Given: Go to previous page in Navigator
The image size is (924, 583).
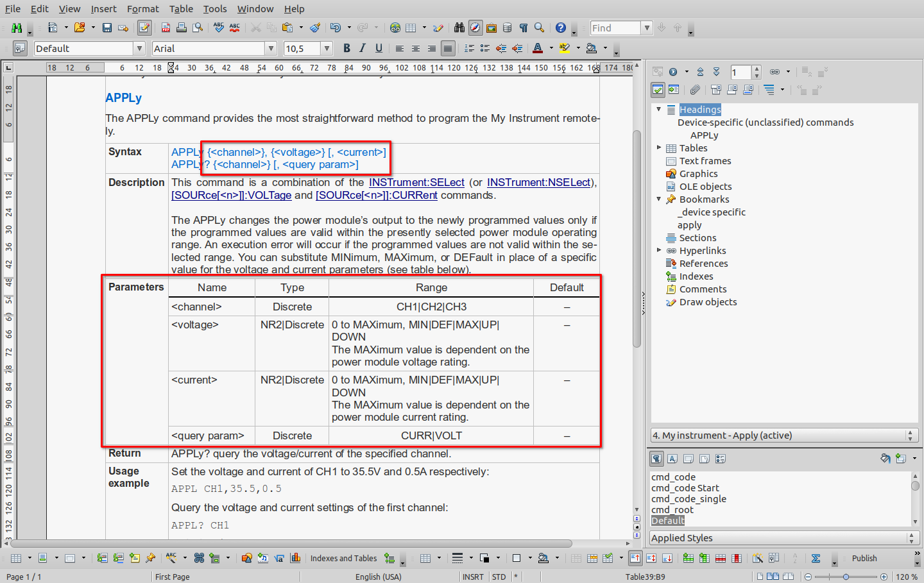Looking at the screenshot, I should [x=700, y=72].
